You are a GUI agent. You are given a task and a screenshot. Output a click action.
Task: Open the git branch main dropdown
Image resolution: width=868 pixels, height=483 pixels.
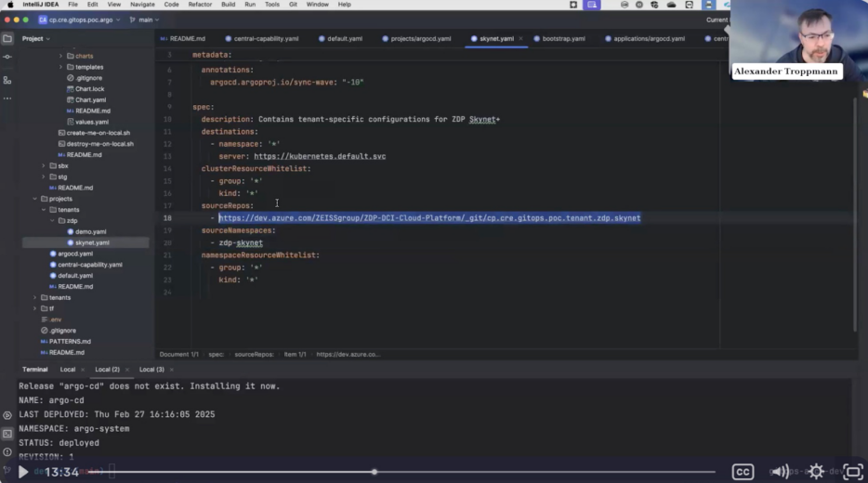pyautogui.click(x=144, y=20)
